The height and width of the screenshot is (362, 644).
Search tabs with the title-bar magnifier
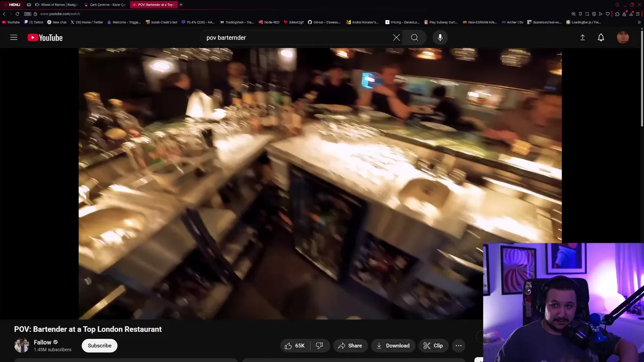tap(617, 5)
